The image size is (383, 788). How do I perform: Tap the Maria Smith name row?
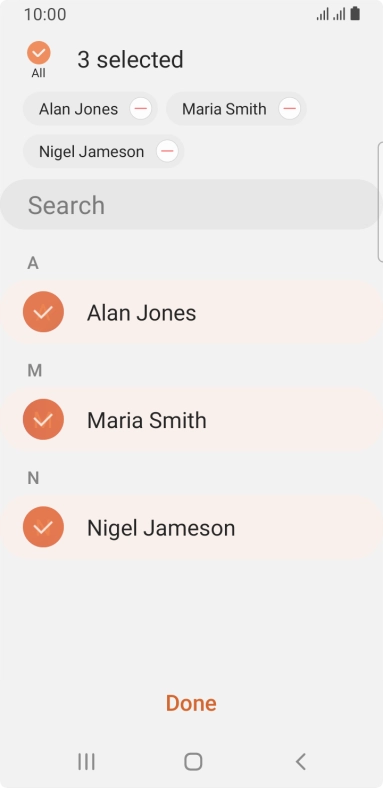tap(190, 419)
